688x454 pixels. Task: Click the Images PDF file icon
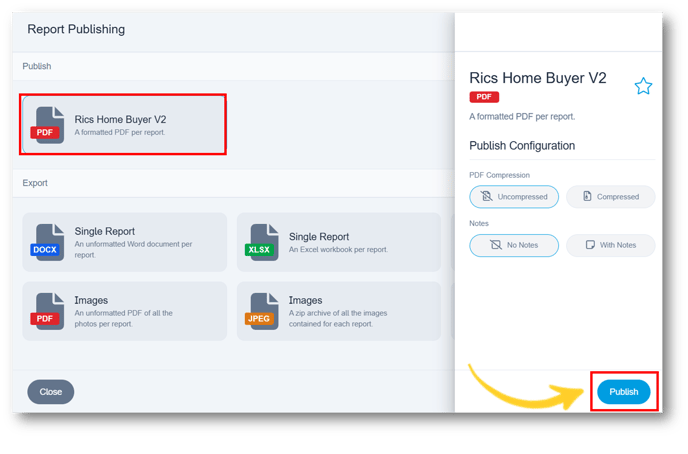(47, 311)
